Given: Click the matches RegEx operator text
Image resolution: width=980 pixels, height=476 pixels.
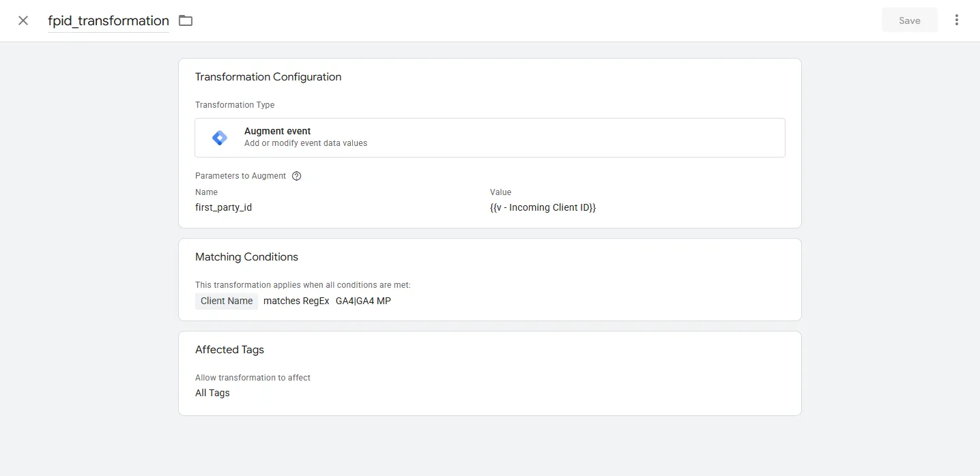Looking at the screenshot, I should tap(296, 301).
